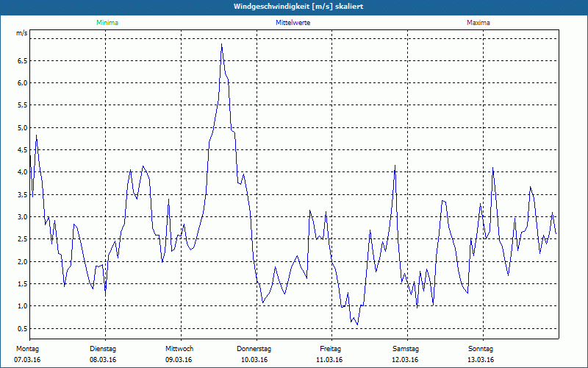This screenshot has width=588, height=368.
Task: Click the blue Mittelwerte legend label
Action: (x=293, y=23)
